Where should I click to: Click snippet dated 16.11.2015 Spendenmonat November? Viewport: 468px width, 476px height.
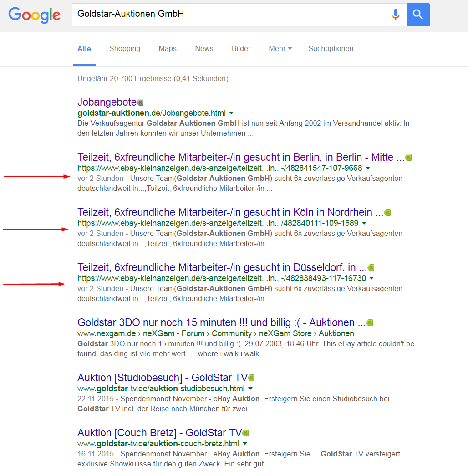pos(239,459)
